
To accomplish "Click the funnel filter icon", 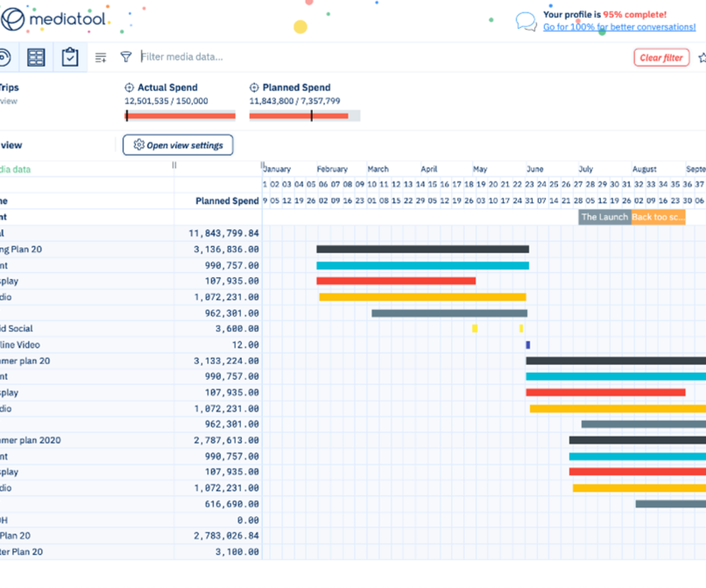I will [x=126, y=57].
